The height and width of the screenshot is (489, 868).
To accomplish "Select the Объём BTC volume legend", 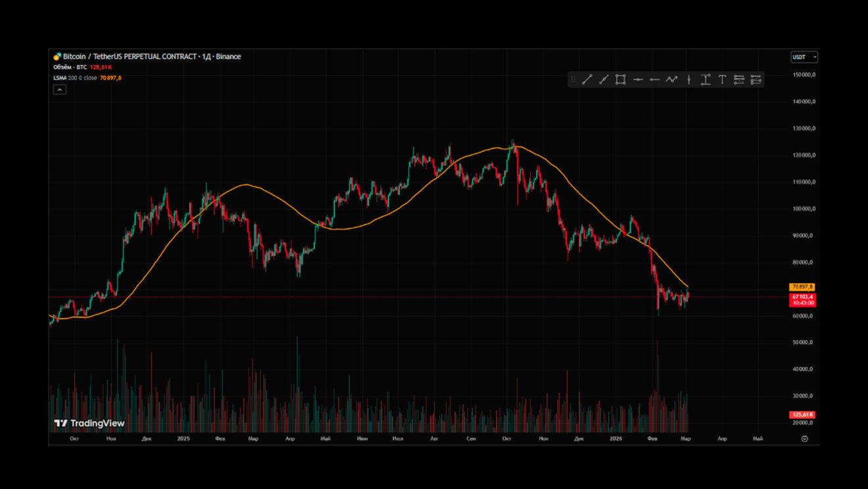I will point(70,67).
